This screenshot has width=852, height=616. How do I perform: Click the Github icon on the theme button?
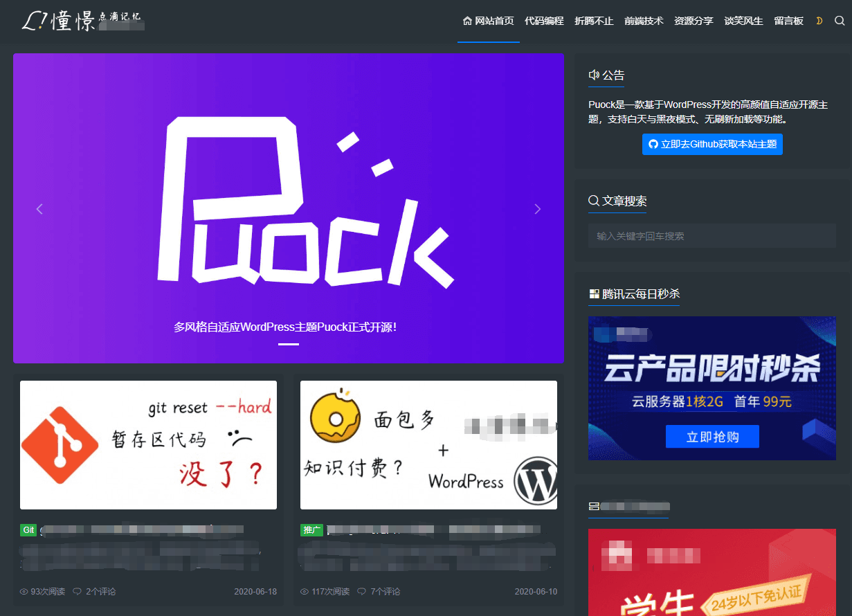point(653,144)
